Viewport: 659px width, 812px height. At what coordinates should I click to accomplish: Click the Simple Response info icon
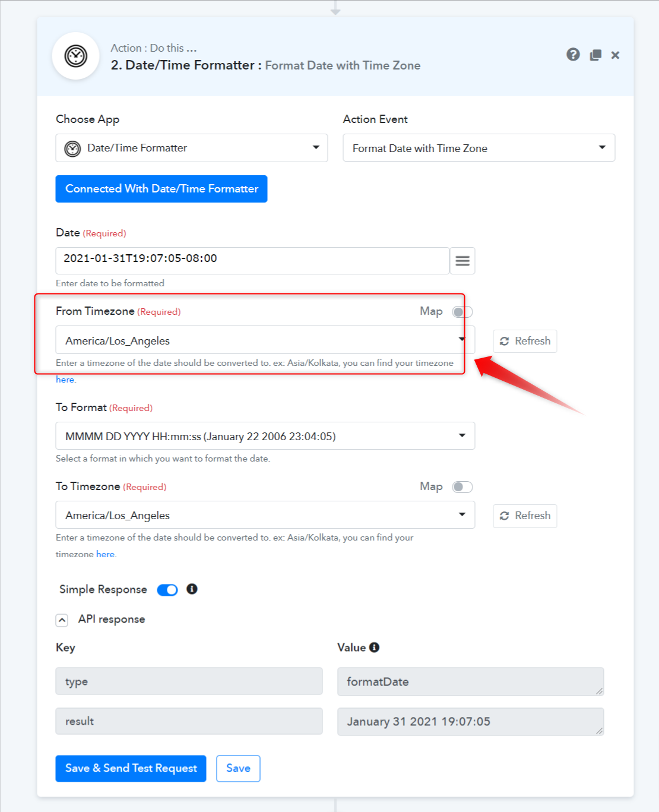[x=192, y=589]
